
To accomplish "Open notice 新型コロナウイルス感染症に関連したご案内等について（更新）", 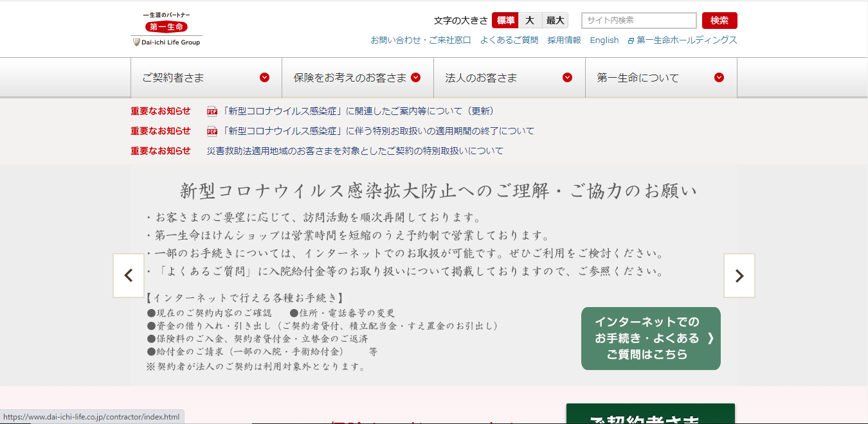I will (357, 111).
